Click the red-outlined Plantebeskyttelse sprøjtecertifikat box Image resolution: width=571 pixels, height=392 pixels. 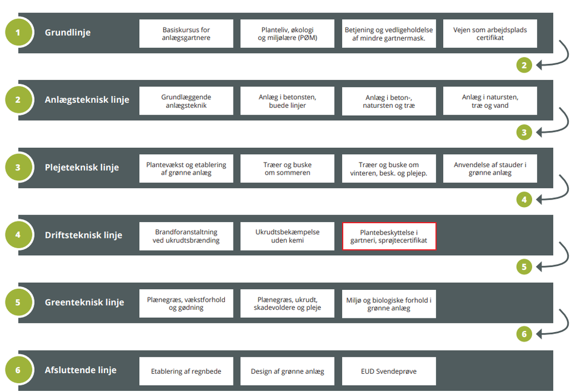pyautogui.click(x=389, y=236)
